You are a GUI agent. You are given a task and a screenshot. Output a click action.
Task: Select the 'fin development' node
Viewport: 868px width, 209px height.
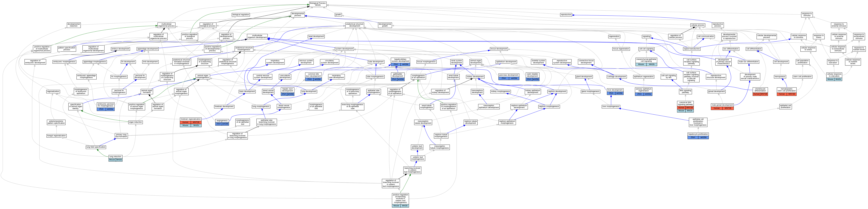(128, 62)
